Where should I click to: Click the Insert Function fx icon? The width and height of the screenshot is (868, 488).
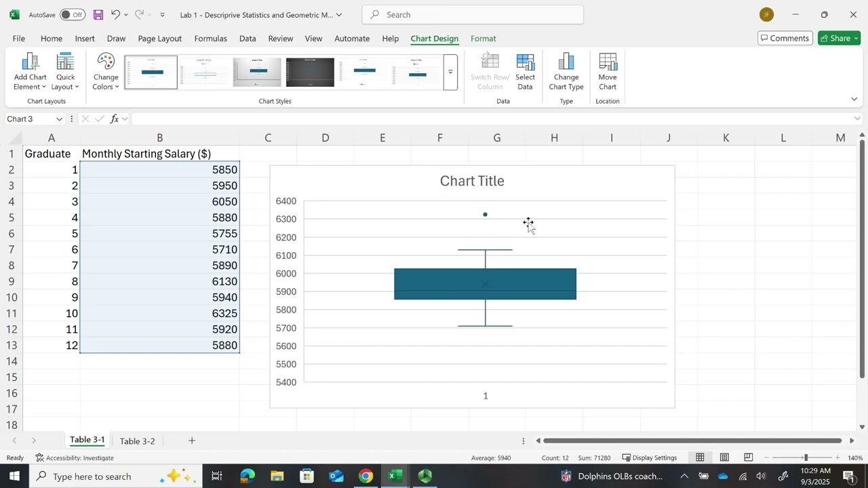[115, 119]
